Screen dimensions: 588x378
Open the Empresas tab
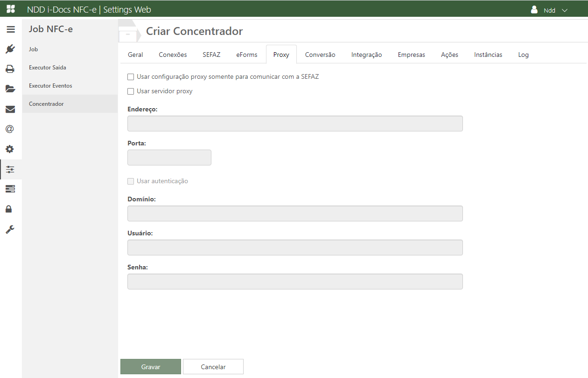coord(412,55)
